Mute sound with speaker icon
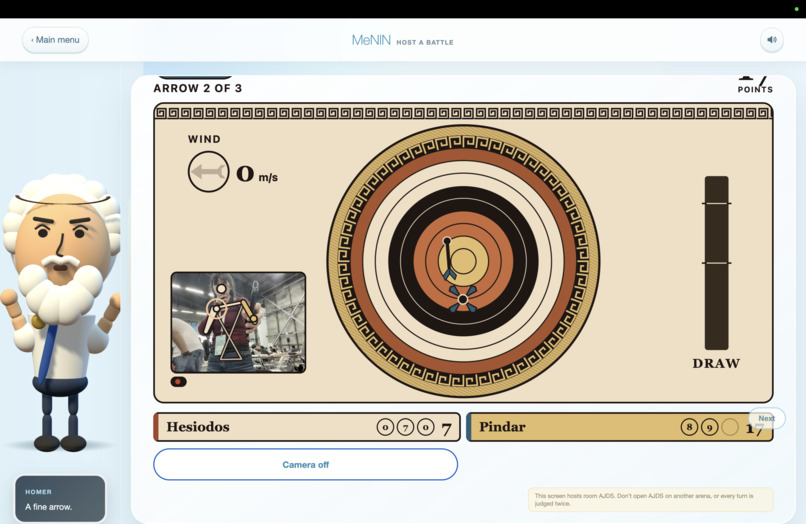 (772, 40)
